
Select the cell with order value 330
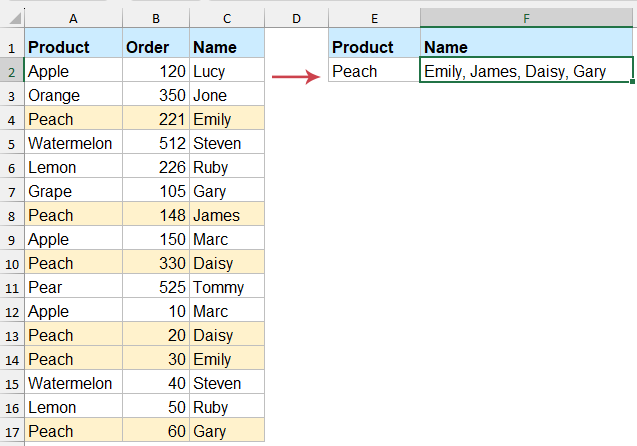156,264
